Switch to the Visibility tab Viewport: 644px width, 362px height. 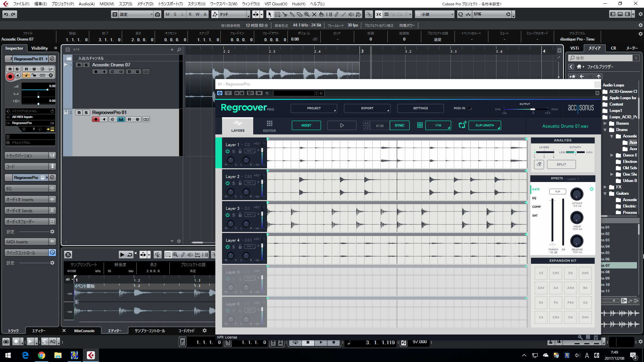(40, 48)
